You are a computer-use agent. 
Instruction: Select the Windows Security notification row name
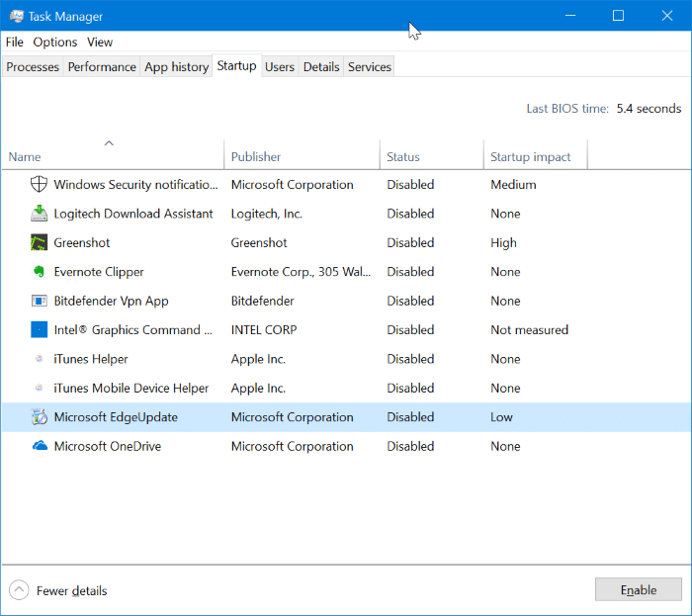[x=135, y=185]
